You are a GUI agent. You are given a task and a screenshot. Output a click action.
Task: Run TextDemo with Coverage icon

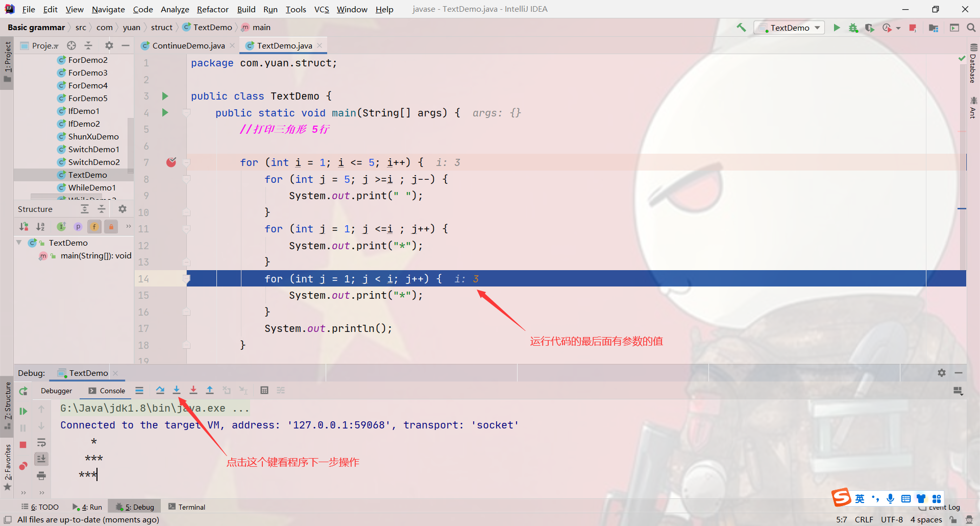point(869,28)
